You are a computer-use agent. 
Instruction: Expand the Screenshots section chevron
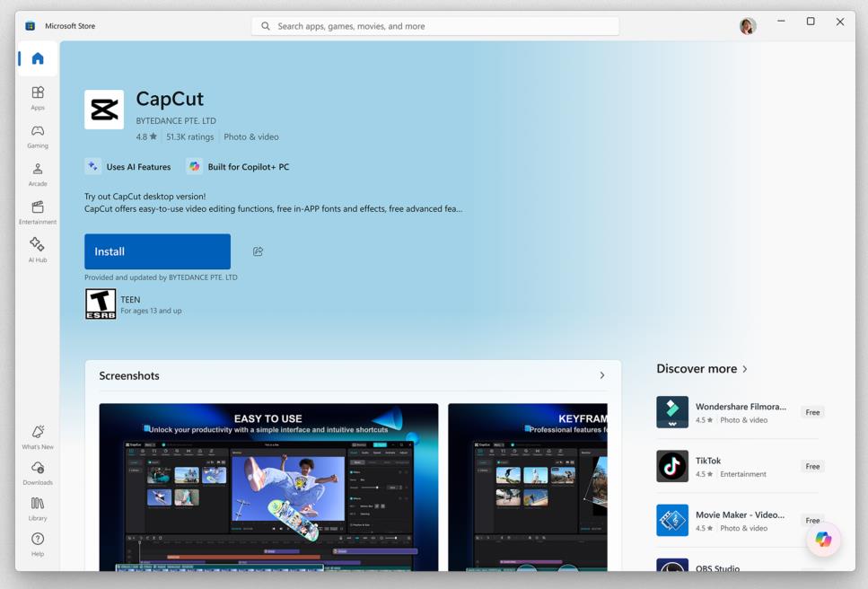pyautogui.click(x=601, y=375)
